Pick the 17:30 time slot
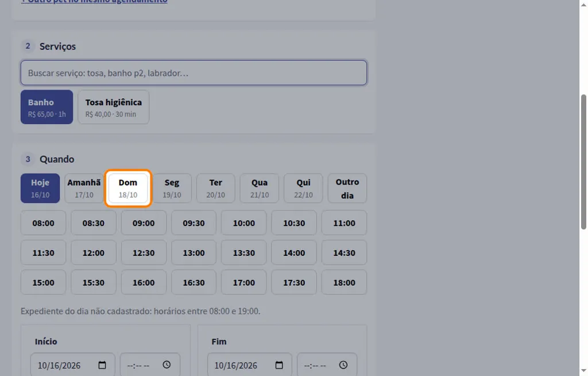This screenshot has width=588, height=376. click(x=294, y=282)
